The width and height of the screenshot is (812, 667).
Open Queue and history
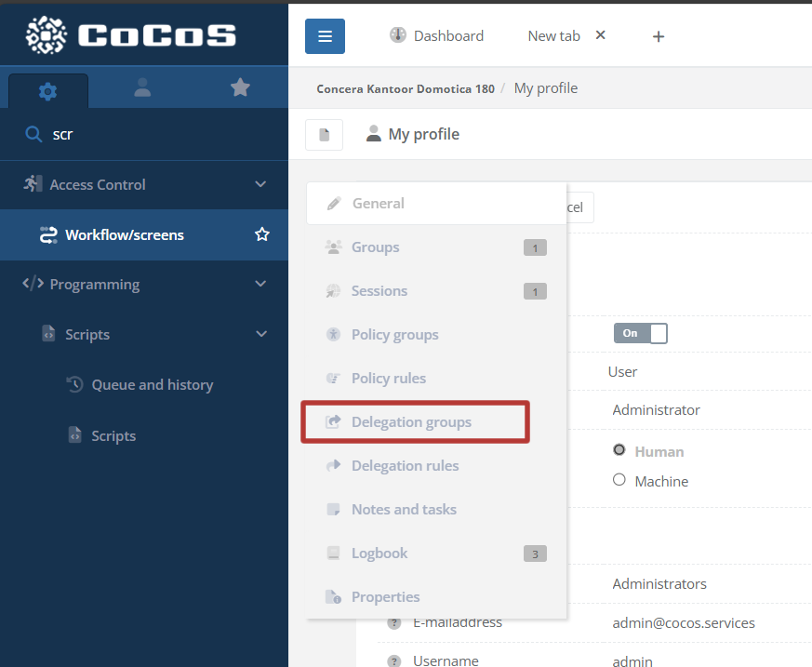(152, 385)
